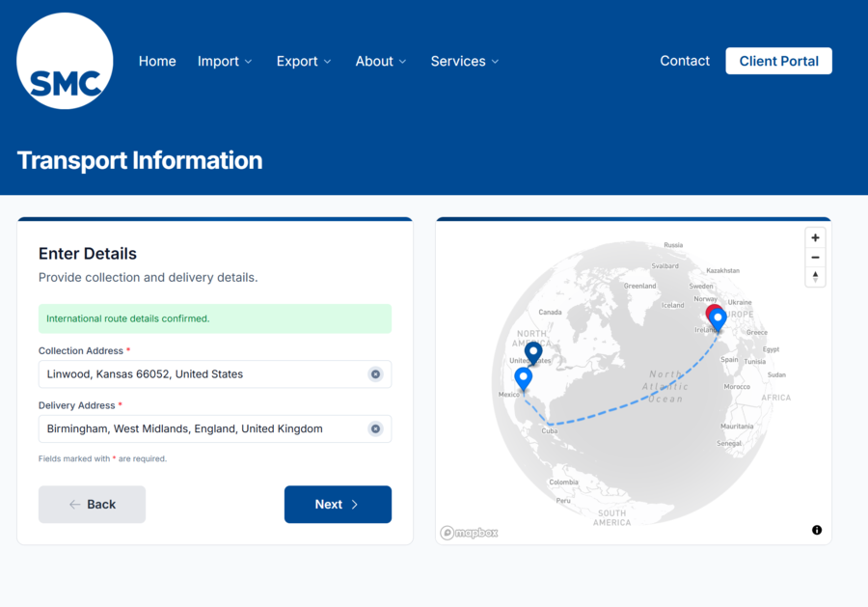
Task: Select the dark blue map pin in United States
Action: click(x=533, y=352)
